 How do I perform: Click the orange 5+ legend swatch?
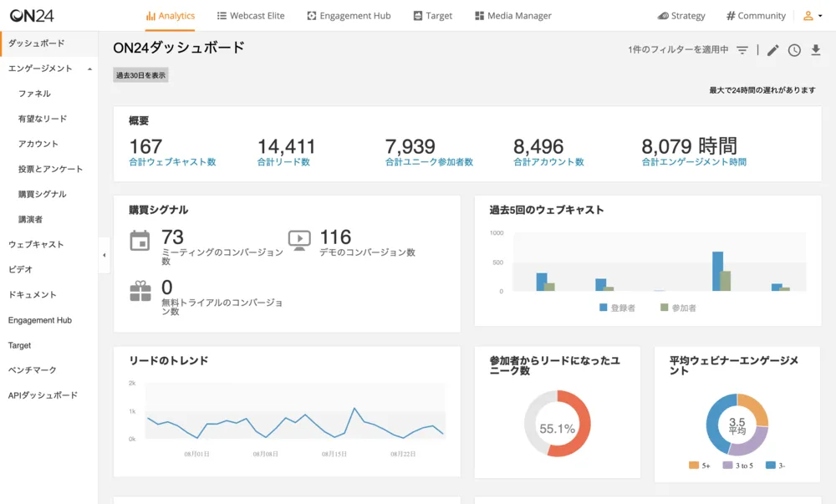click(x=694, y=466)
